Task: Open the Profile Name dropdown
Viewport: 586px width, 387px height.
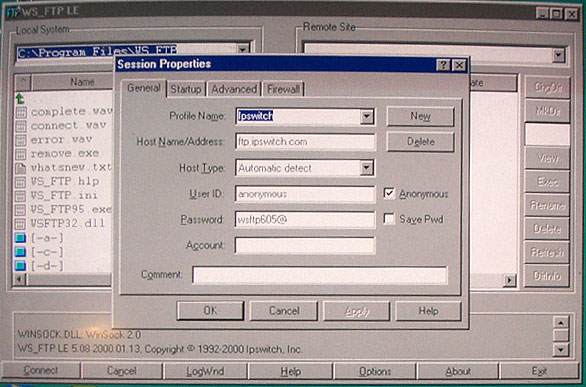Action: (367, 117)
